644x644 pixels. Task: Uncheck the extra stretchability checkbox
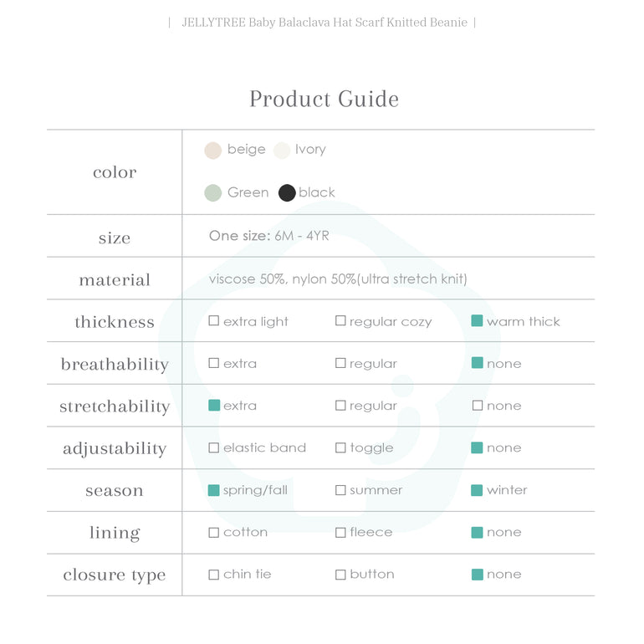click(214, 406)
